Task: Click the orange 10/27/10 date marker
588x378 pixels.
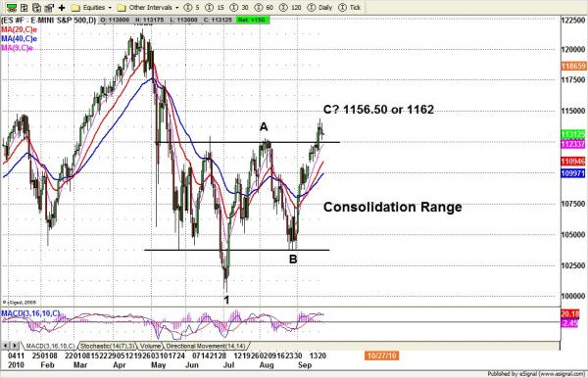Action: pos(382,355)
